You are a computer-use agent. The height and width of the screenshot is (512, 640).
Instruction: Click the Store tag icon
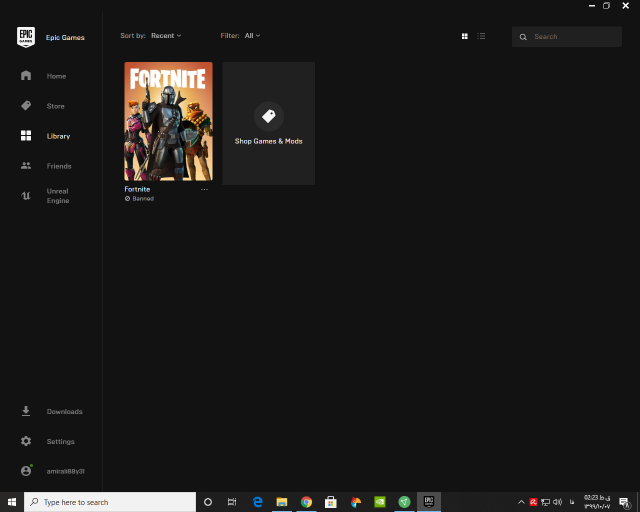click(x=26, y=106)
